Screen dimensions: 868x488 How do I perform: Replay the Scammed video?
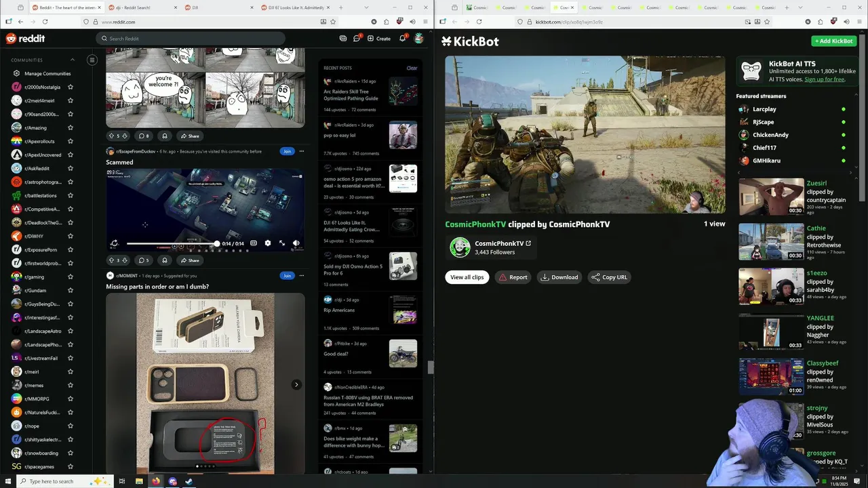tap(115, 243)
